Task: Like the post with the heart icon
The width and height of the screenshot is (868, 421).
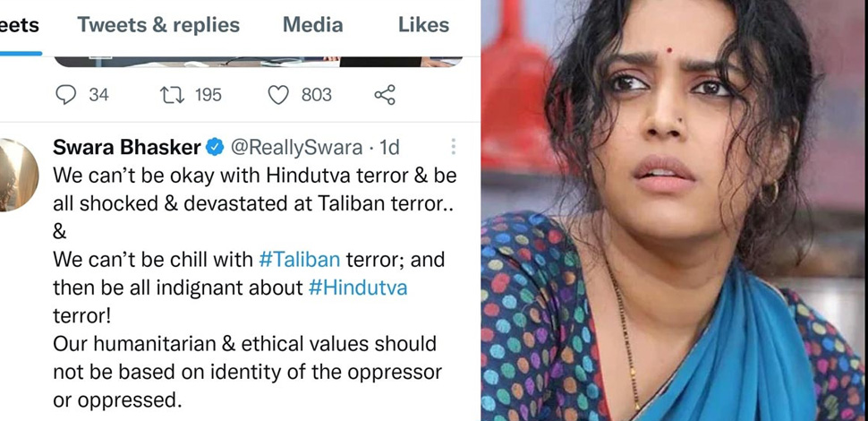Action: 278,95
